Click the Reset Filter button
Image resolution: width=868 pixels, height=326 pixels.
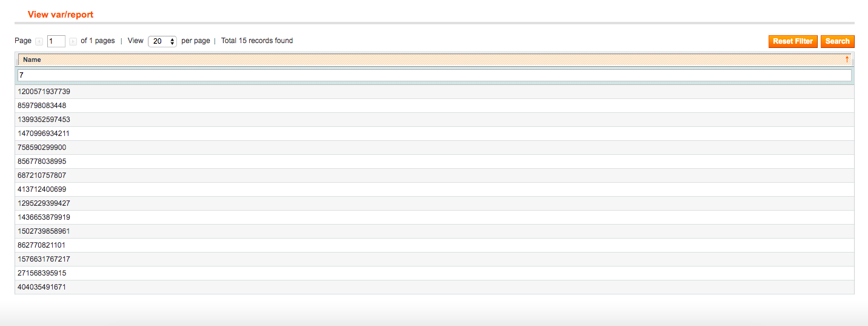point(793,41)
